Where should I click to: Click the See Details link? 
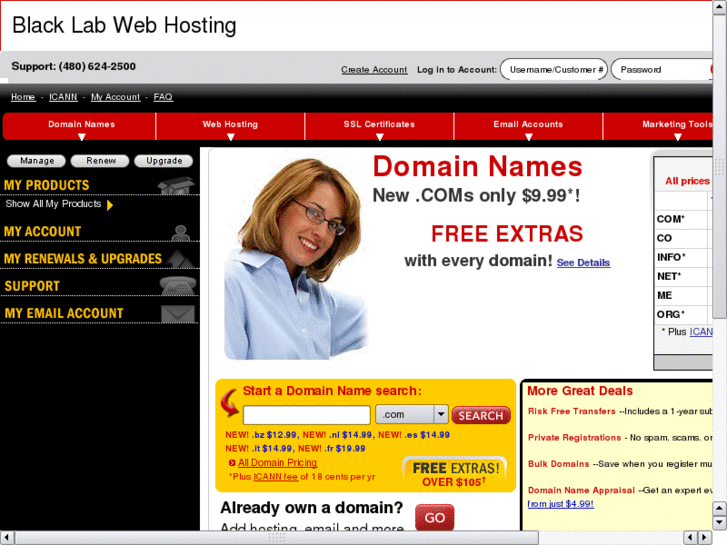point(583,263)
